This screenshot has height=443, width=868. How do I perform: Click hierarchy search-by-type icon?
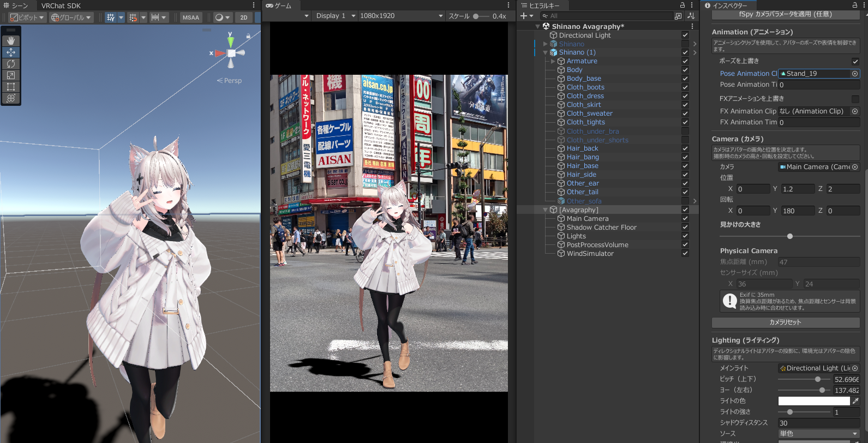(678, 16)
